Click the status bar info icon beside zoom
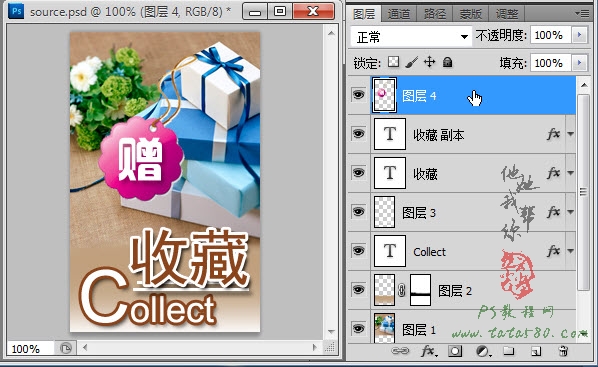598x367 pixels. [x=65, y=348]
